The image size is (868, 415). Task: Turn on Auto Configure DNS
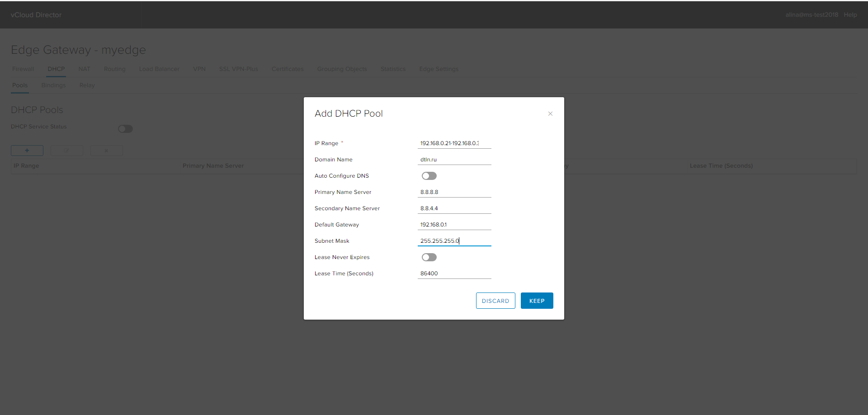(429, 175)
